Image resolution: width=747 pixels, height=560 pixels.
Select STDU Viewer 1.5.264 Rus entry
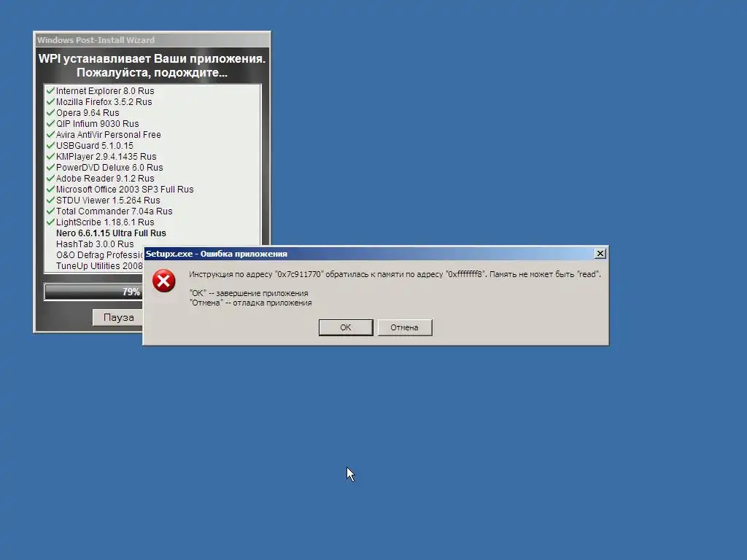[108, 201]
